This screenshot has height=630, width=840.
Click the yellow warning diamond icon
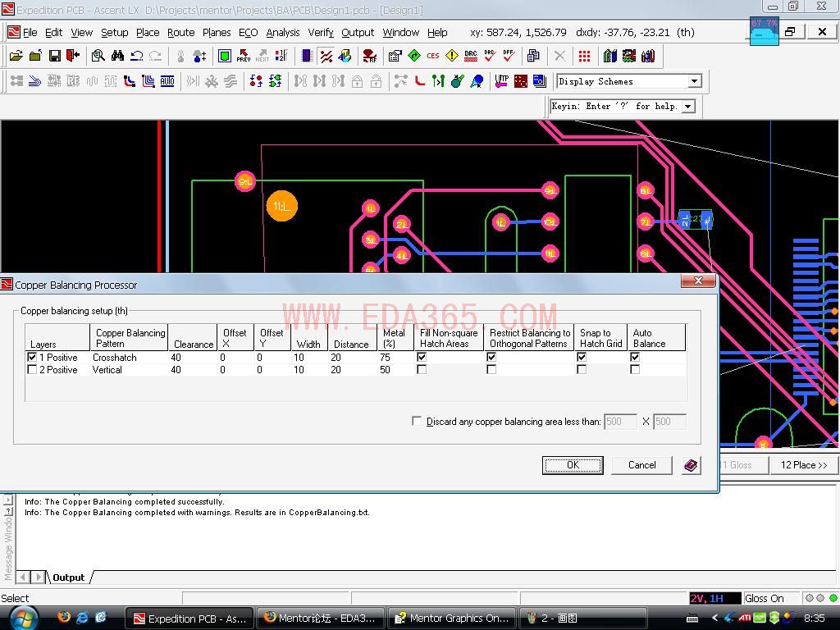451,56
